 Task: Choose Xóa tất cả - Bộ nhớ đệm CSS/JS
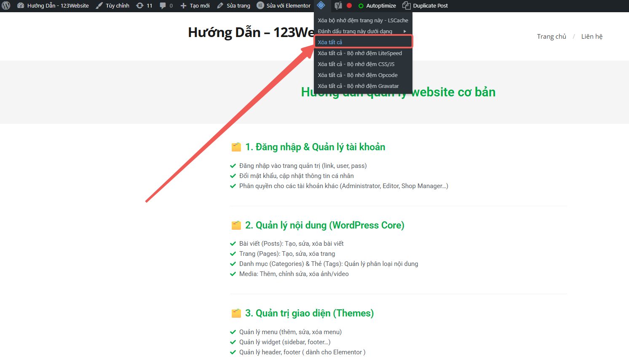tap(356, 64)
